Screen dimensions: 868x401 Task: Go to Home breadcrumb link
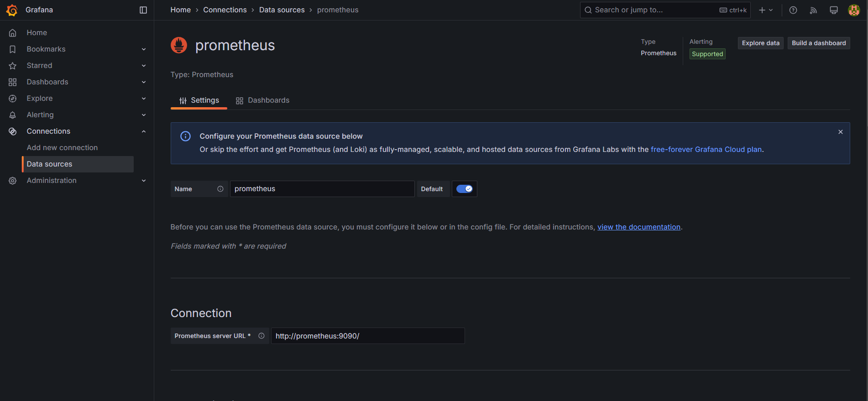pos(181,10)
